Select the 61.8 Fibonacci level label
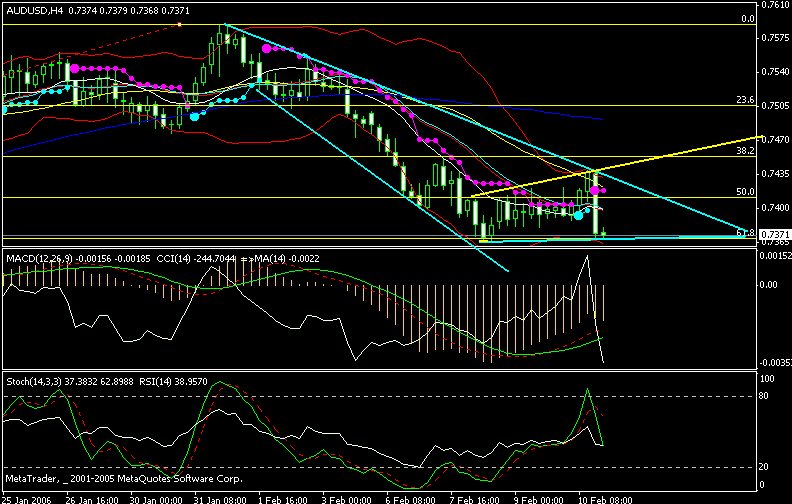This screenshot has height=504, width=792. [745, 233]
